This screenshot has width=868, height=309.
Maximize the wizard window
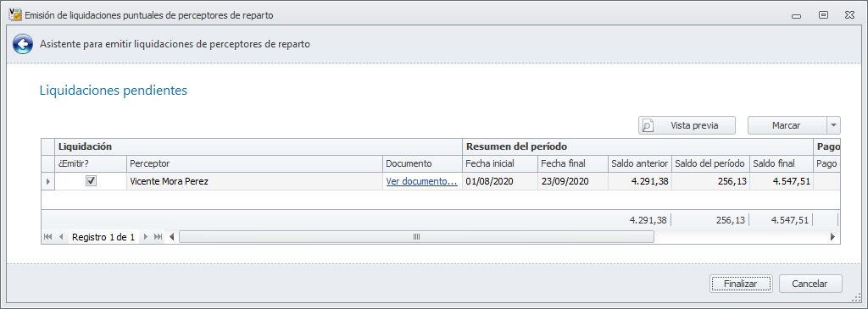point(824,15)
